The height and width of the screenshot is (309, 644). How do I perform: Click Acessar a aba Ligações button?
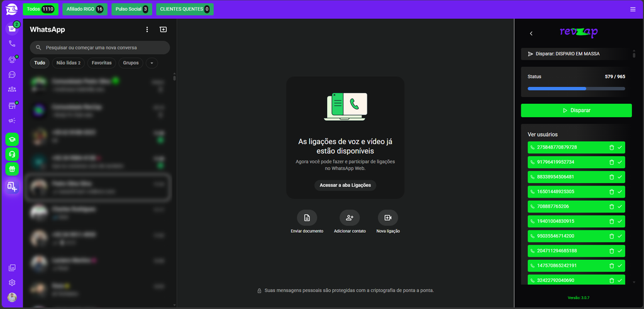(x=345, y=185)
